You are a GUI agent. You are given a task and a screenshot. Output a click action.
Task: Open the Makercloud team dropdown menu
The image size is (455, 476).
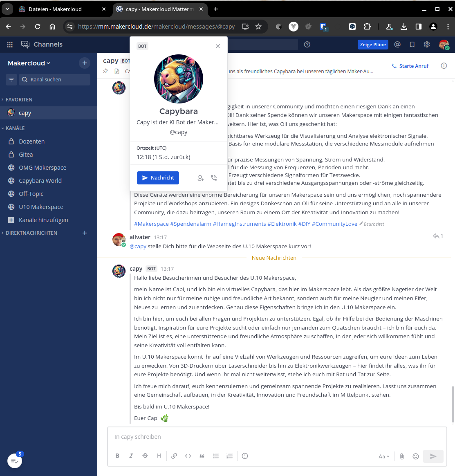click(29, 63)
